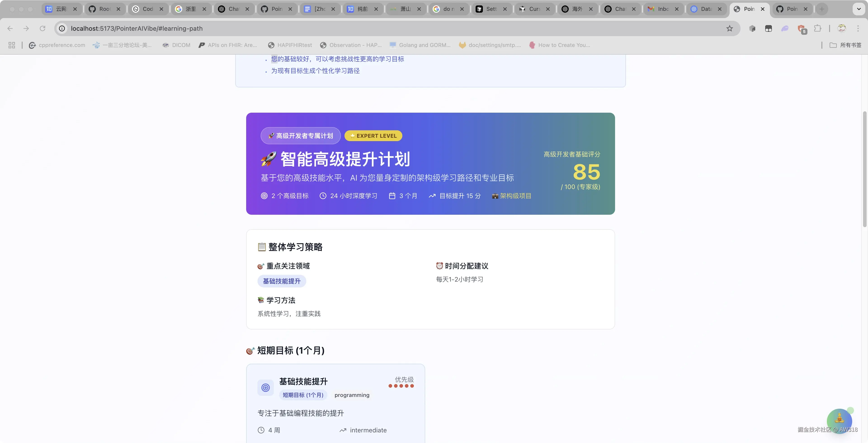Click the EXPERT LEVEL yellow badge
This screenshot has width=868, height=443.
coord(373,136)
